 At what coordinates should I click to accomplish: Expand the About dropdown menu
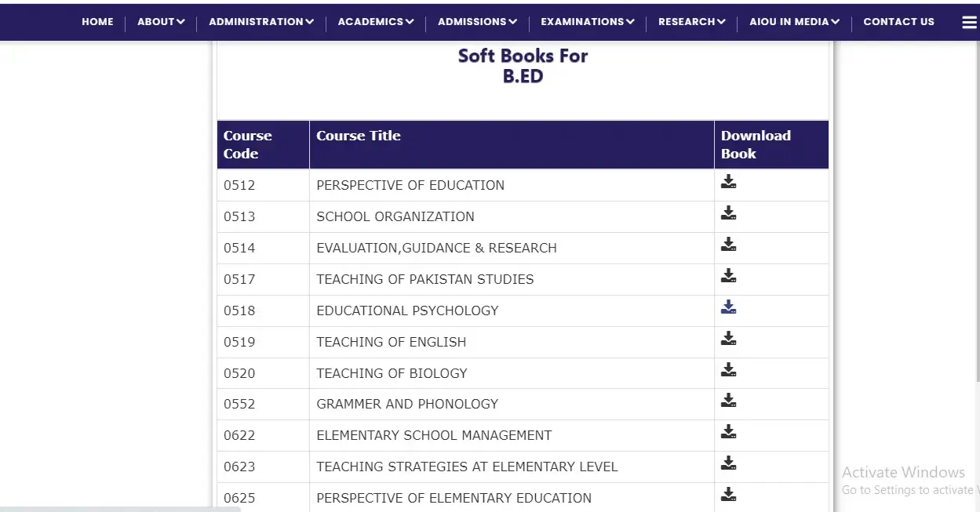(161, 22)
